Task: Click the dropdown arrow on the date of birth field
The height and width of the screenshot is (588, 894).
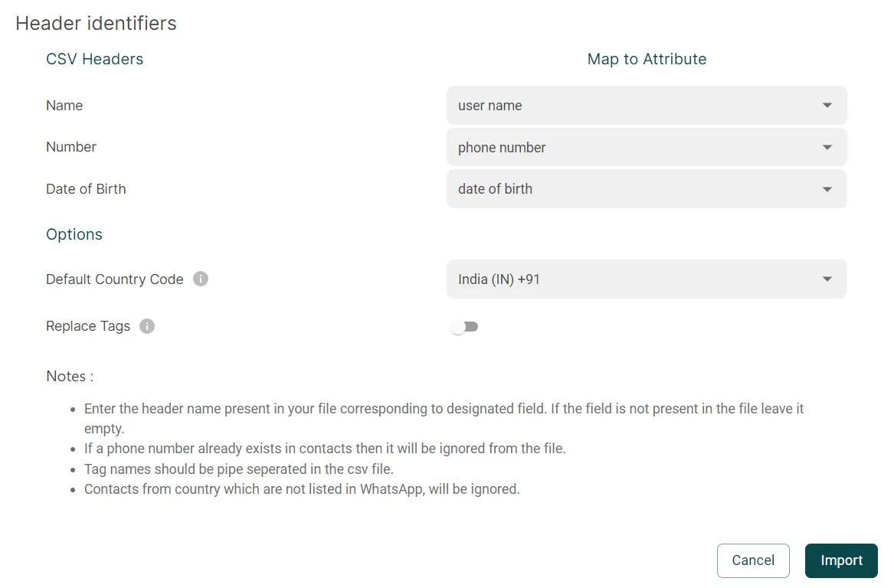Action: tap(827, 189)
